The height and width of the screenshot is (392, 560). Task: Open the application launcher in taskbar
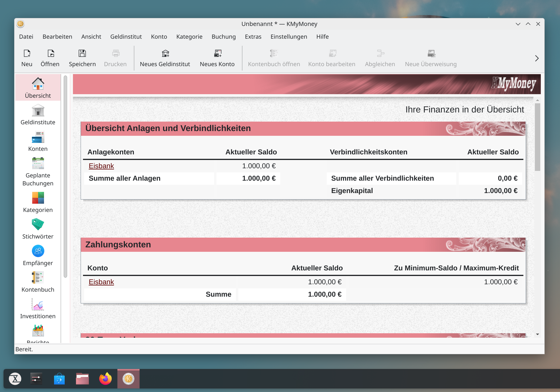(x=15, y=379)
